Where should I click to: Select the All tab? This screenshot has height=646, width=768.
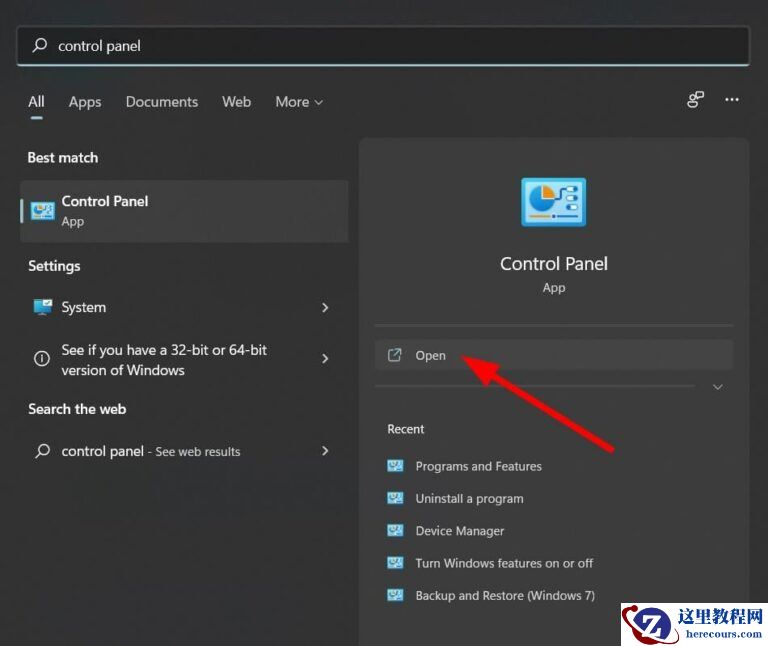(x=36, y=102)
